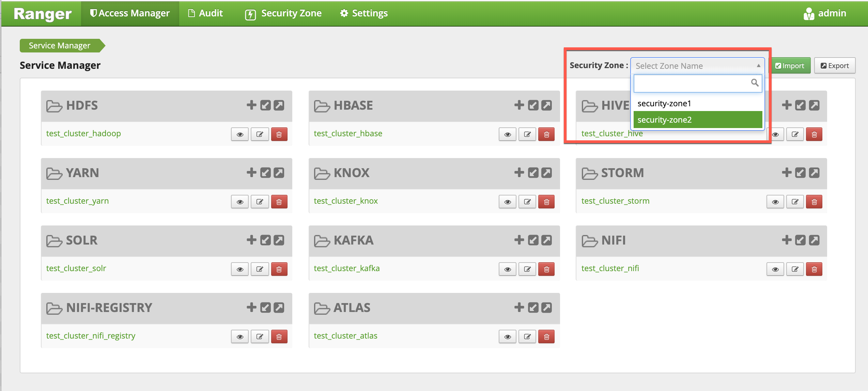
Task: Export NIFI policies icon
Action: (814, 240)
